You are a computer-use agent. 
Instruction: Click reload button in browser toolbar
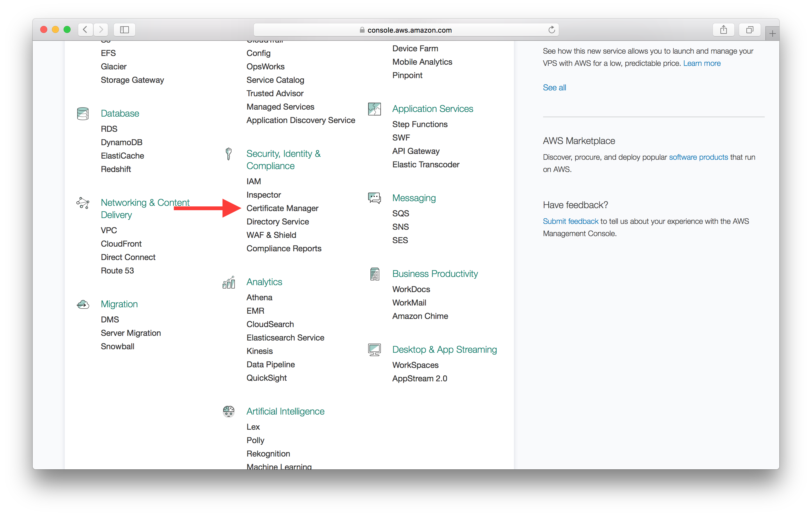(x=550, y=29)
